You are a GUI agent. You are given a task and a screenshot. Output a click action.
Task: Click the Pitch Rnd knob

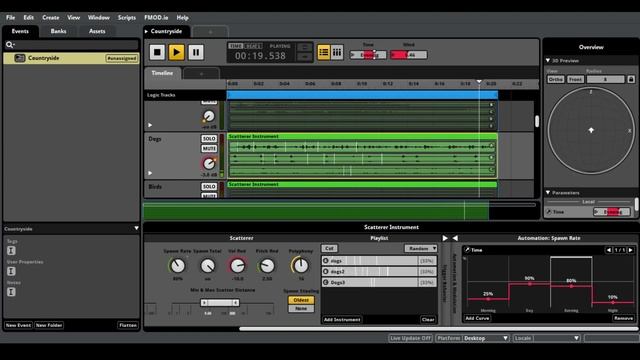pyautogui.click(x=267, y=266)
